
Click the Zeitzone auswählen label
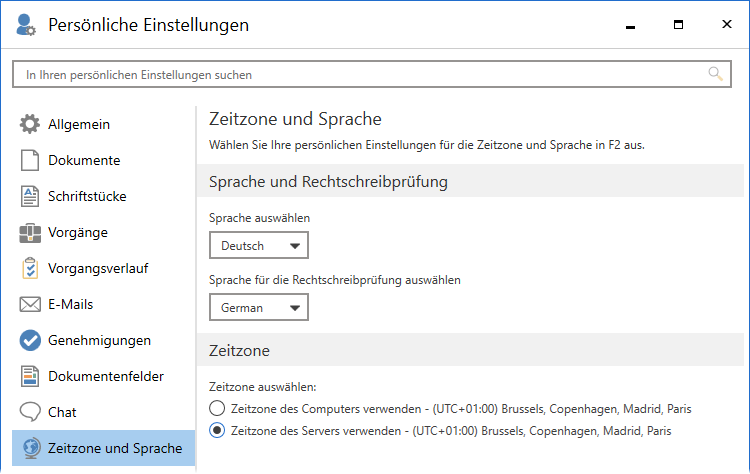click(263, 387)
